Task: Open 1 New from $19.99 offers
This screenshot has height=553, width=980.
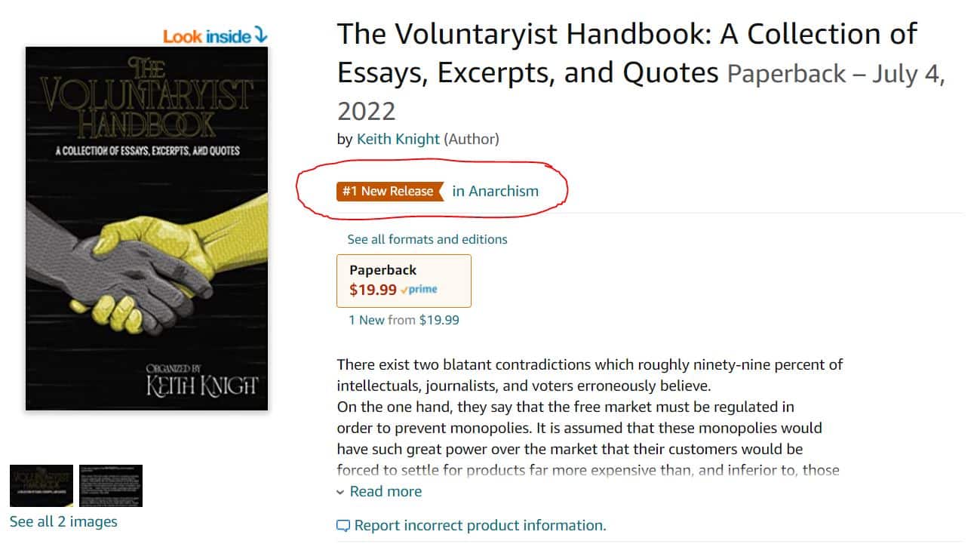Action: point(404,320)
